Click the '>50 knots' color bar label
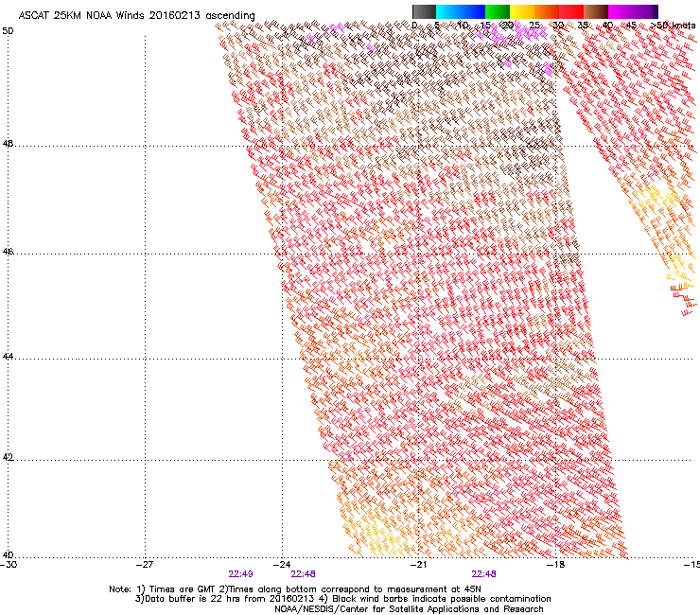Viewport: 700px width, 615px height. [673, 26]
